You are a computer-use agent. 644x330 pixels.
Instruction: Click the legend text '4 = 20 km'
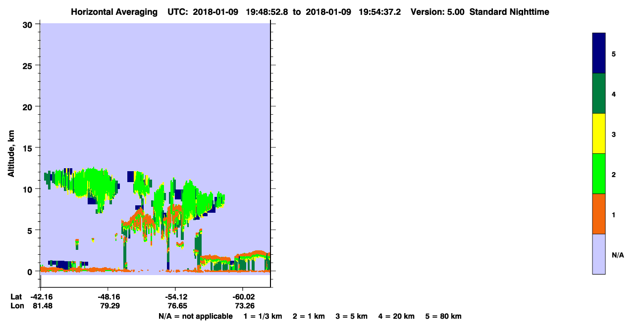396,316
